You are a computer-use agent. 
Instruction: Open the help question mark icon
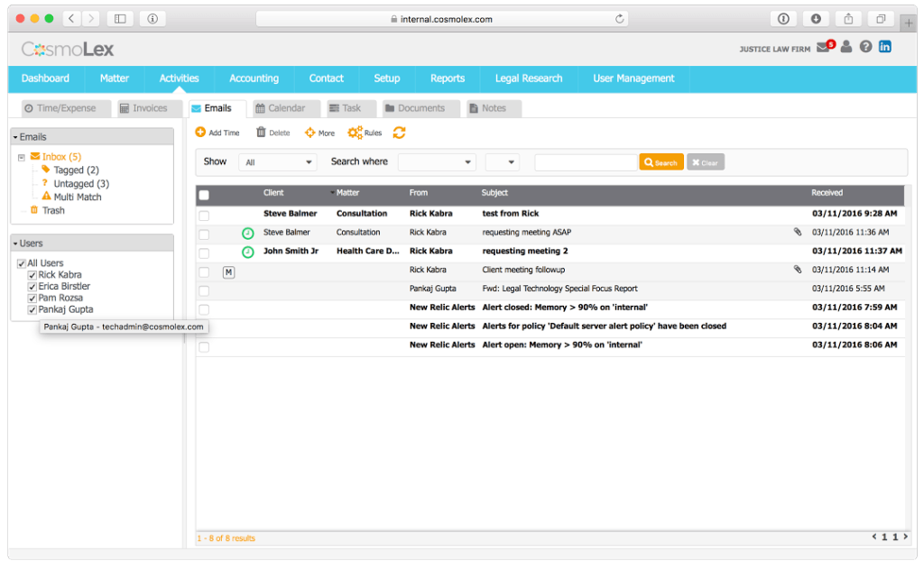click(x=865, y=47)
